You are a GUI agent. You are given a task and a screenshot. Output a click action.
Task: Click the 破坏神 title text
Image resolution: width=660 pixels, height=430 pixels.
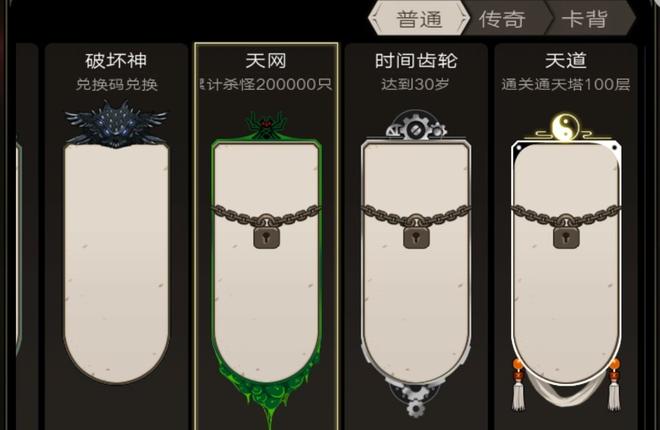point(116,61)
